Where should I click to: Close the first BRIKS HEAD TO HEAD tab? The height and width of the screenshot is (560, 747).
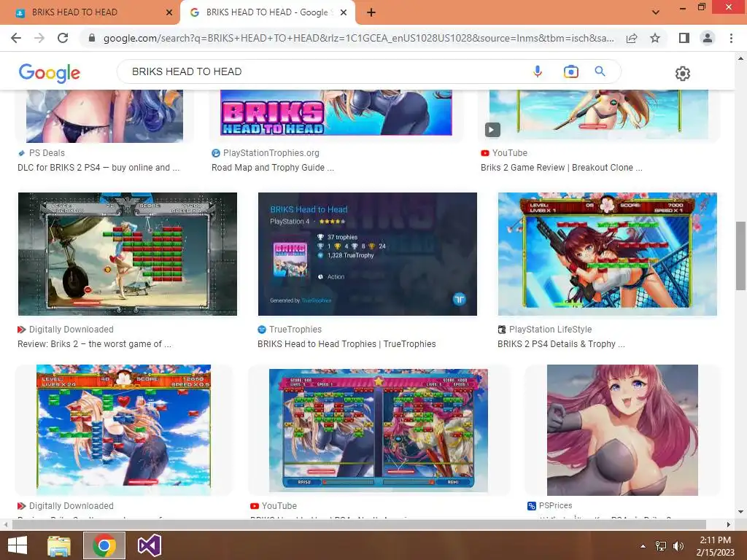169,12
